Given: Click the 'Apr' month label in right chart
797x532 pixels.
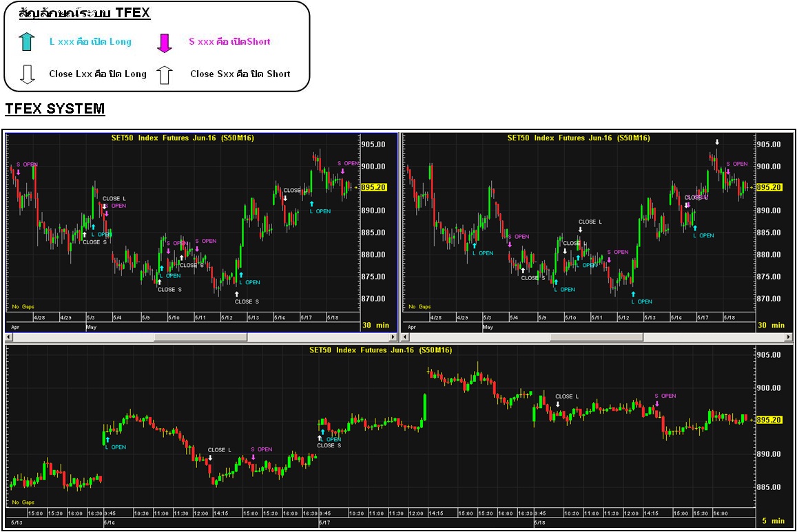Looking at the screenshot, I should click(411, 327).
